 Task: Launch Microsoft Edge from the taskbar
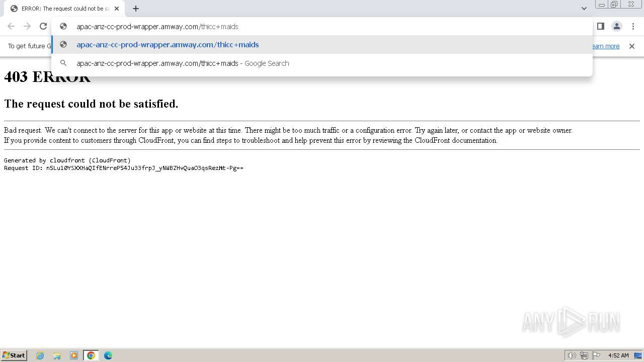click(108, 355)
